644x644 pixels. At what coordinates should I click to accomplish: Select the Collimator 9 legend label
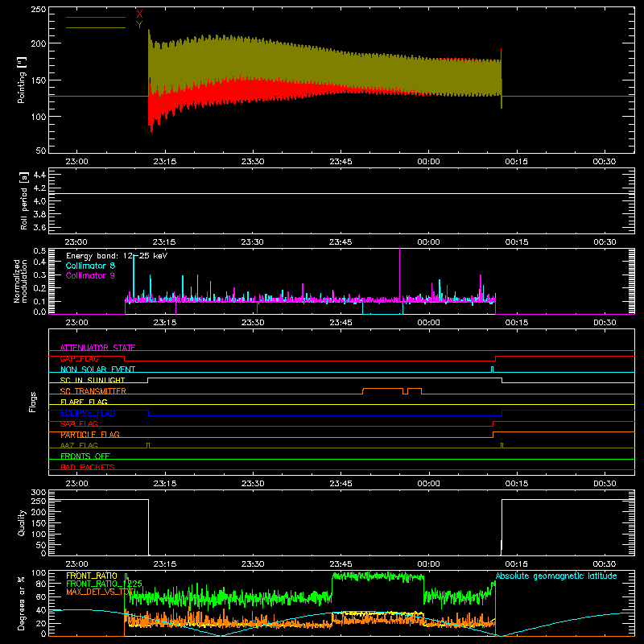click(x=90, y=275)
